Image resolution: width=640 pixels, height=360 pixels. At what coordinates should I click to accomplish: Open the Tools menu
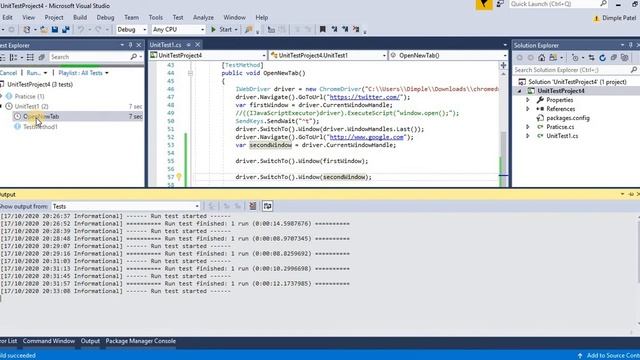pyautogui.click(x=156, y=18)
